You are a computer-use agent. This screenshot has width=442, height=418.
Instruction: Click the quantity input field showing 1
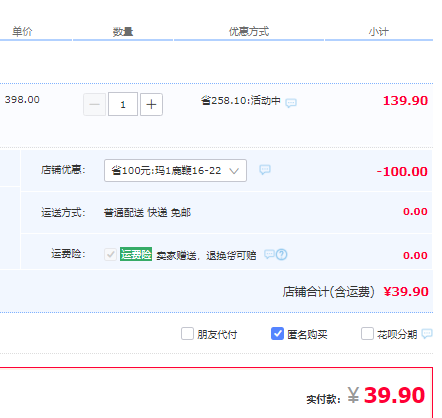123,104
